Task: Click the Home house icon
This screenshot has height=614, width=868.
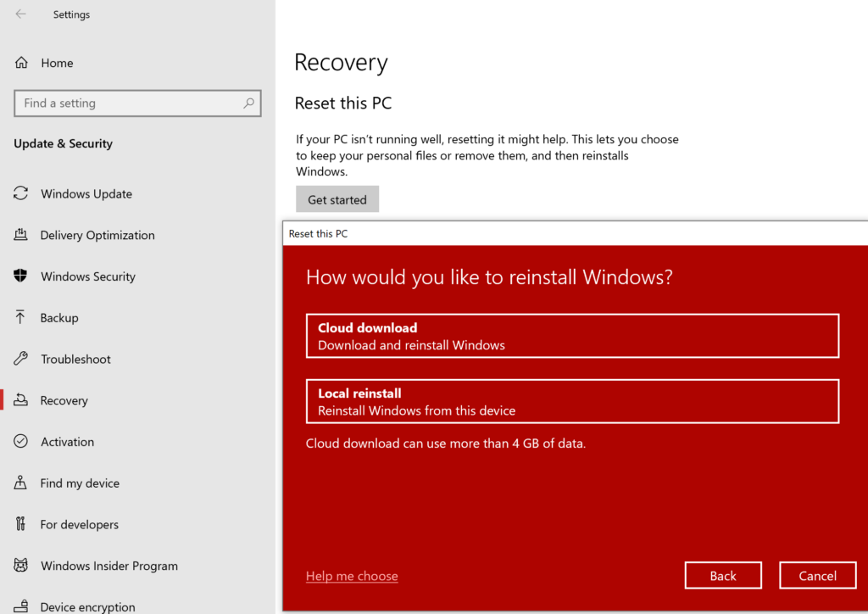Action: click(21, 63)
